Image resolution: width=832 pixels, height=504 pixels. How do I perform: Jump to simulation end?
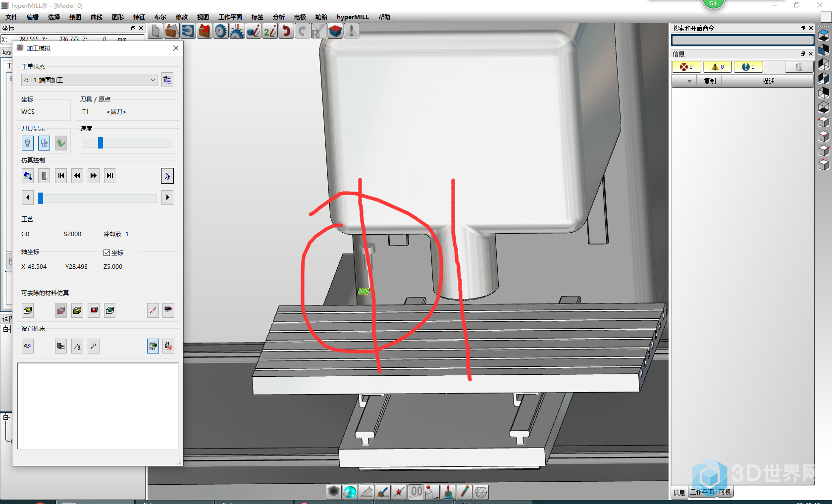110,176
